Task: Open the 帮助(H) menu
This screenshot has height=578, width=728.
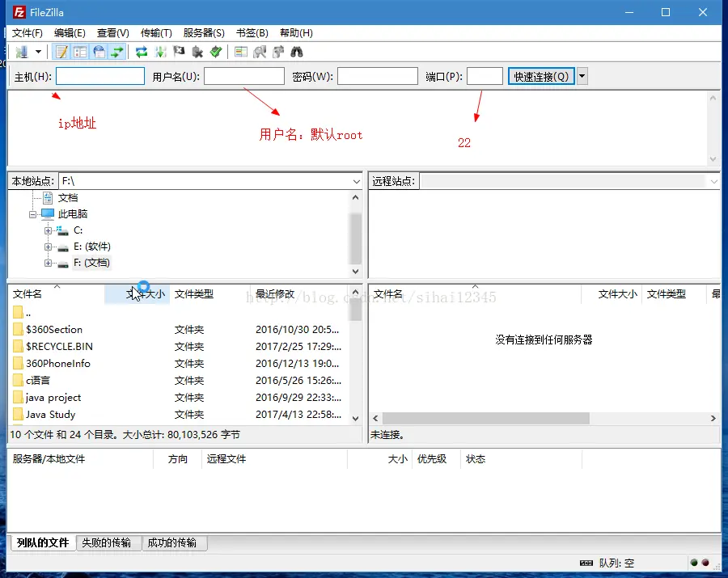Action: pos(296,33)
